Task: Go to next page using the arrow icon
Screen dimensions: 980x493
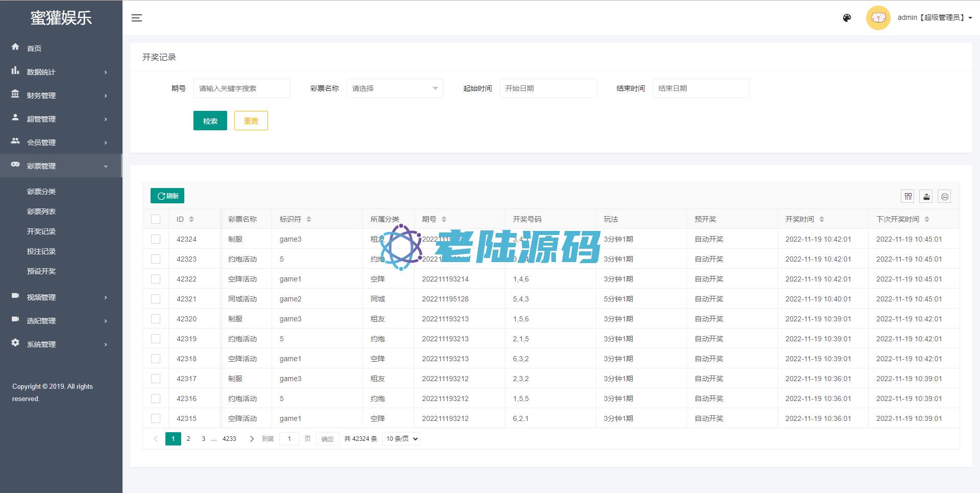Action: coord(252,439)
